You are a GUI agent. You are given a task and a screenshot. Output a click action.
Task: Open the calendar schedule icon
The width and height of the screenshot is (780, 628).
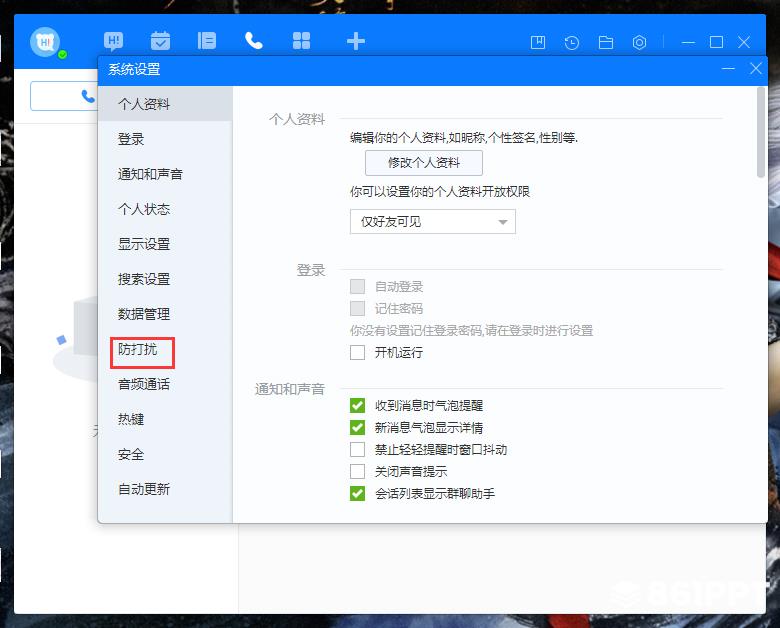coord(160,41)
